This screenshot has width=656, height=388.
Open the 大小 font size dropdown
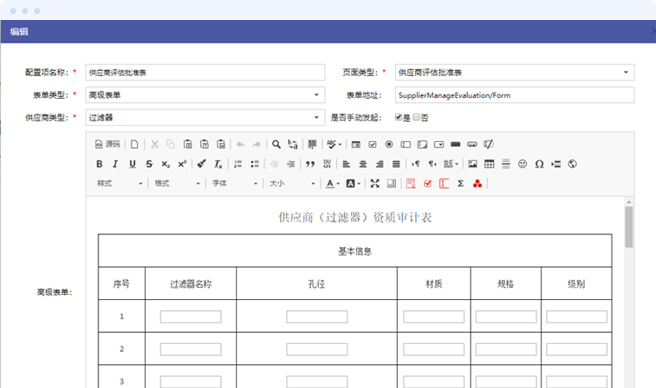[x=292, y=183]
